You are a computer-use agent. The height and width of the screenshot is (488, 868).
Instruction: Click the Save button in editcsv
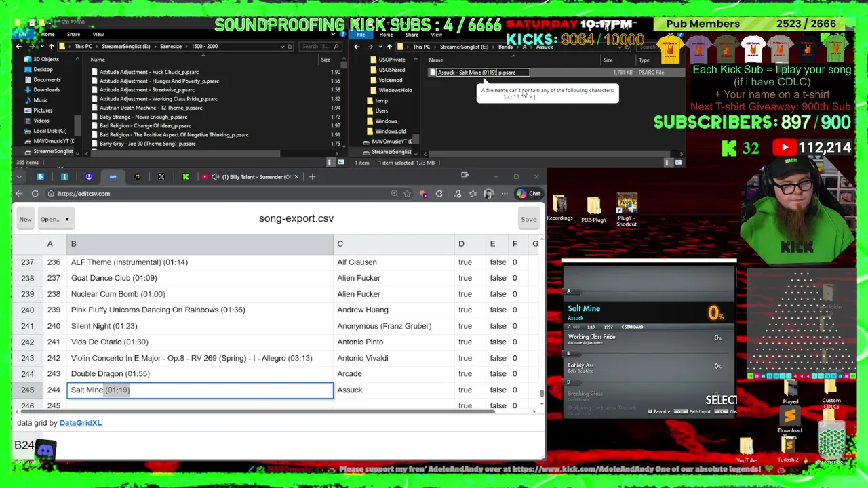click(528, 219)
